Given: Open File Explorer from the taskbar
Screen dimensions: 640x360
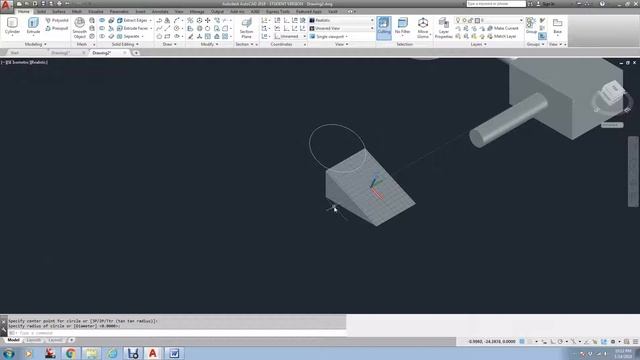Looking at the screenshot, I should [x=91, y=353].
